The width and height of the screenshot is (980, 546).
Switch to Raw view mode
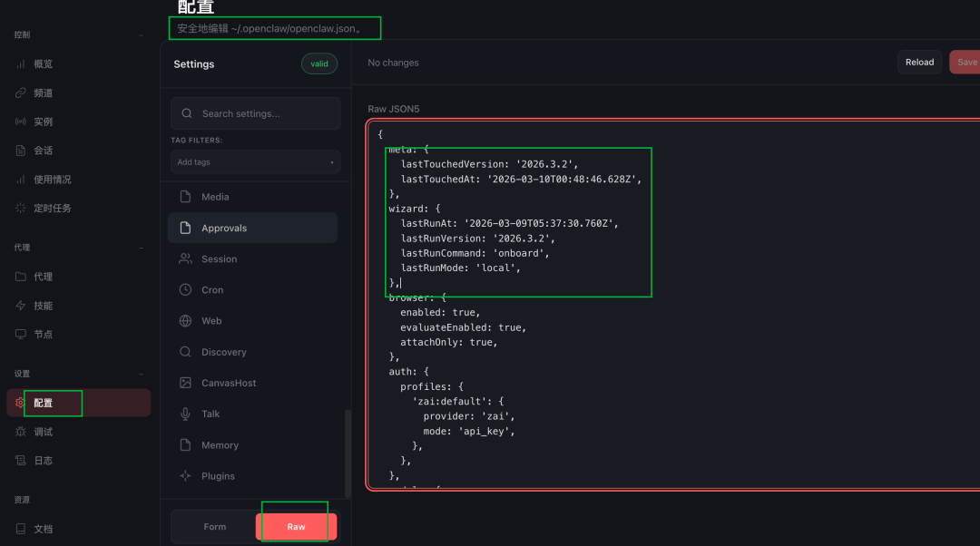point(296,527)
